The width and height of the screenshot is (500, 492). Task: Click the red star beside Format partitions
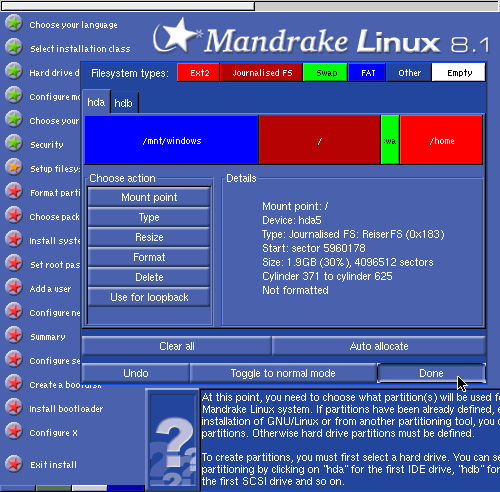point(14,191)
